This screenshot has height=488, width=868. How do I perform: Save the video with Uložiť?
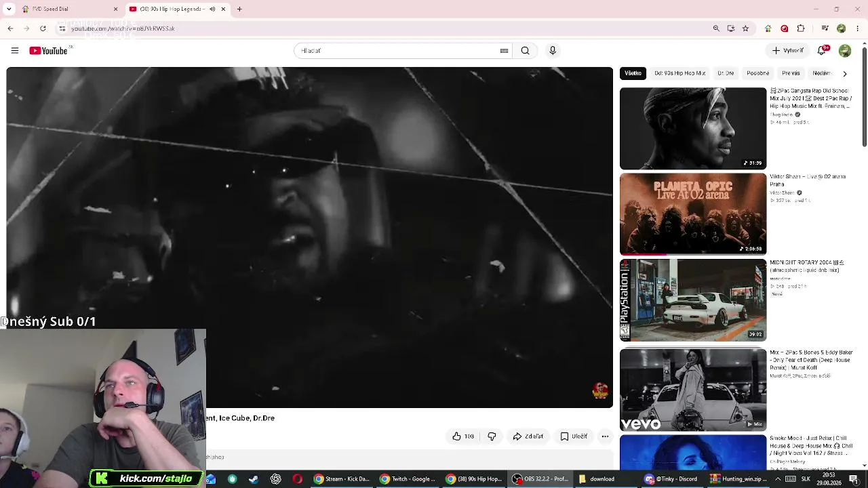click(x=574, y=436)
